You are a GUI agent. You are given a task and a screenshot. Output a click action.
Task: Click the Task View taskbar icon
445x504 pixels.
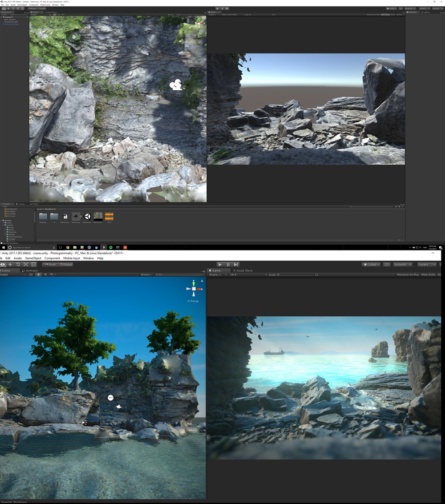coord(60,247)
